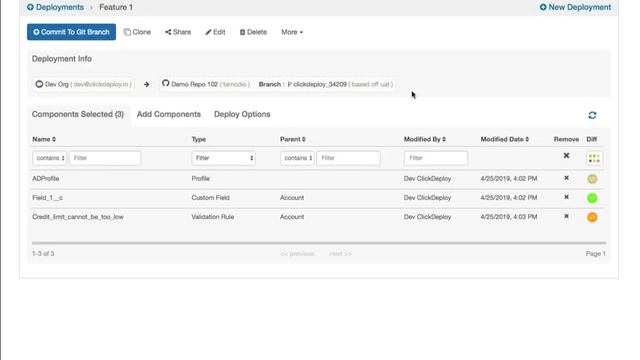This screenshot has height=360, width=640.
Task: Open the More dropdown menu
Action: pos(292,32)
